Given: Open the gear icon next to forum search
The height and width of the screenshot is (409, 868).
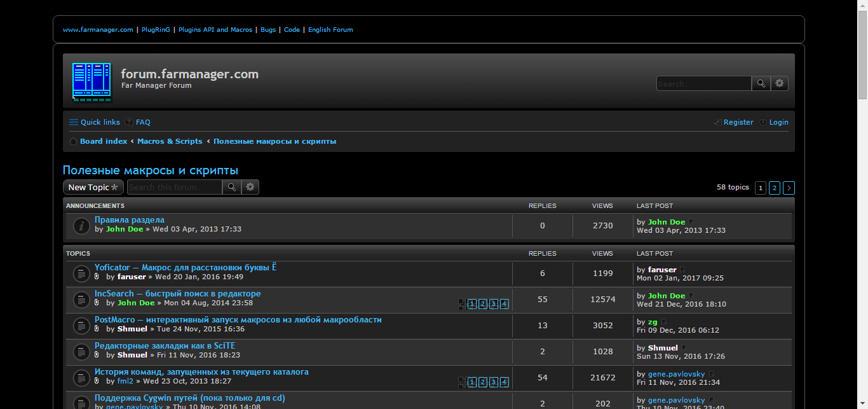Looking at the screenshot, I should tap(250, 186).
